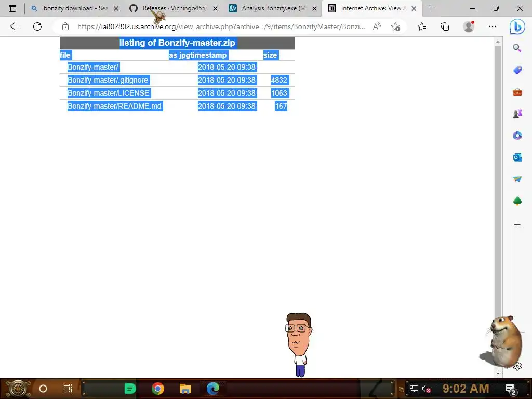This screenshot has width=532, height=399.
Task: Click the 'size' column header
Action: (x=270, y=55)
